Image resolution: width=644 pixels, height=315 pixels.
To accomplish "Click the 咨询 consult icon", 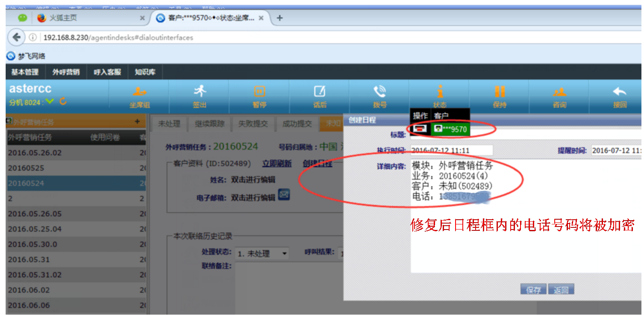I will [x=559, y=91].
